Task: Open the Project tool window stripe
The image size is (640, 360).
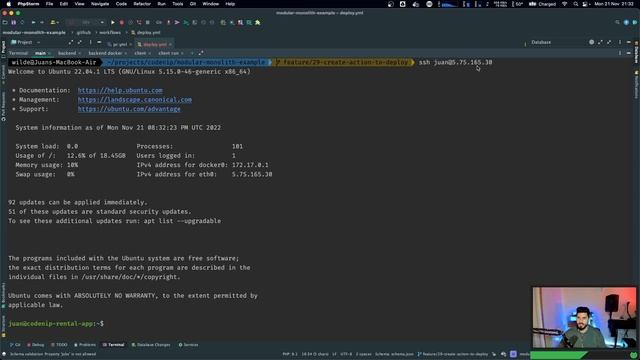Action: click(3, 47)
